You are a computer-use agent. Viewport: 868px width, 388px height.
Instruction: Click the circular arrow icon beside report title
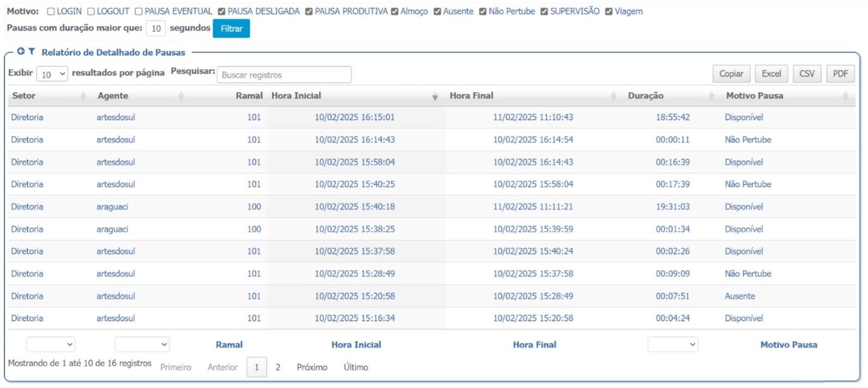(x=20, y=52)
